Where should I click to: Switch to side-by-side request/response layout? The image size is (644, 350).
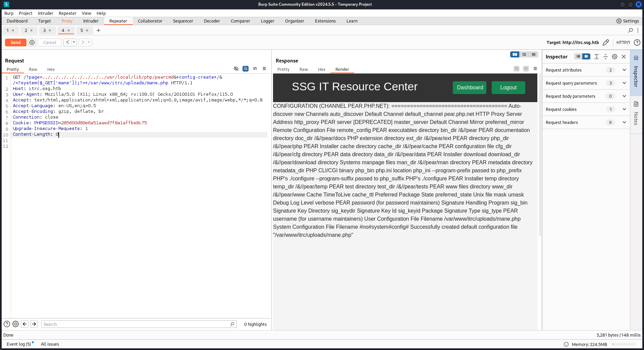(515, 54)
